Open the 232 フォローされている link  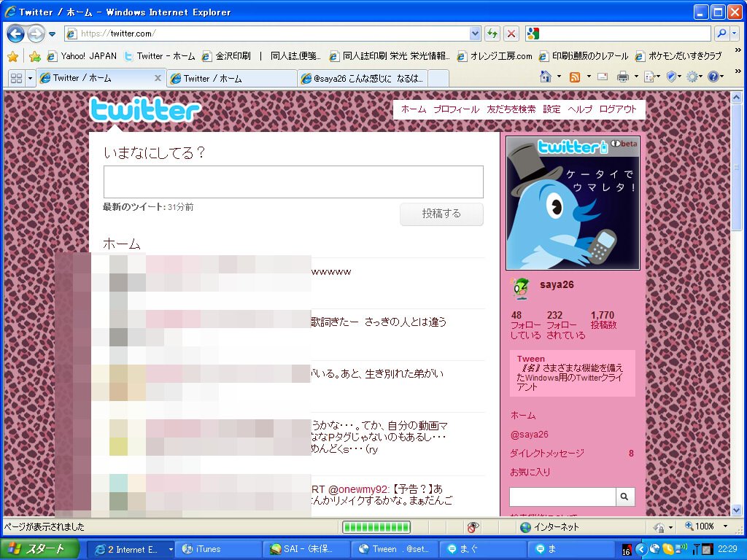(x=565, y=325)
